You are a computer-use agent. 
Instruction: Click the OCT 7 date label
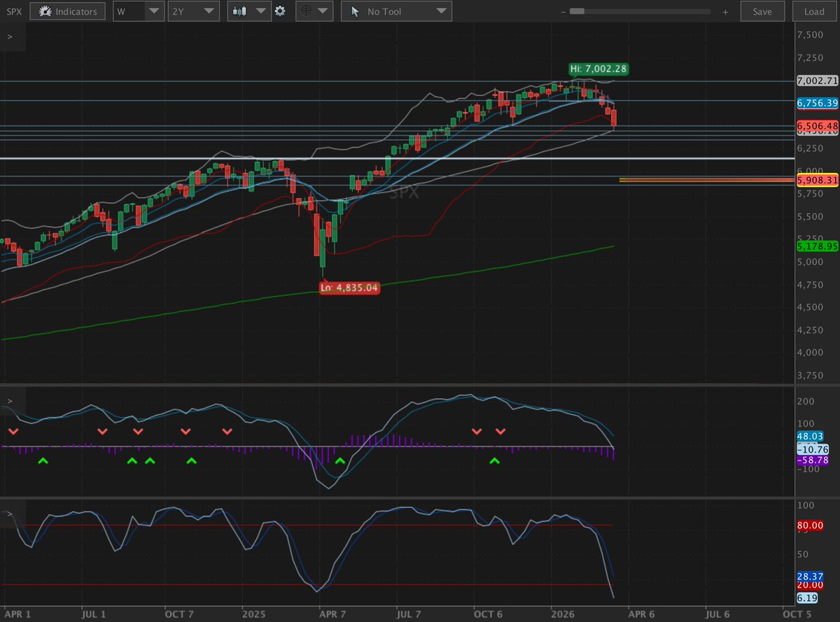click(179, 614)
